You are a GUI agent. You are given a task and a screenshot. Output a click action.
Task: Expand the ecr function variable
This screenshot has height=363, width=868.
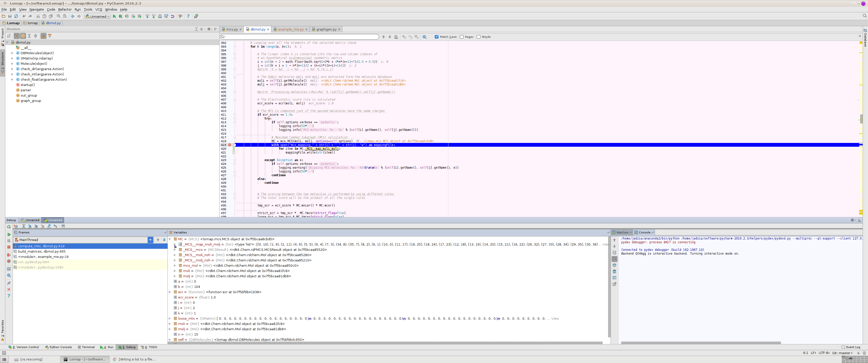coord(170,292)
